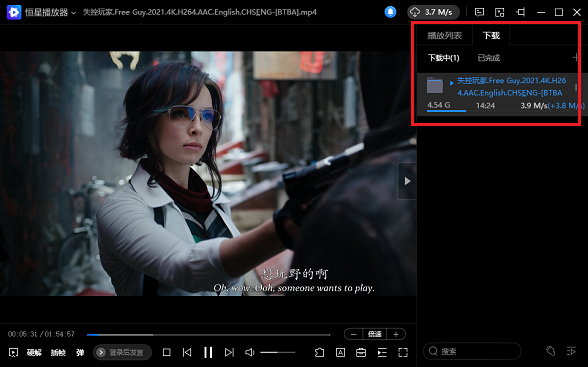Image resolution: width=588 pixels, height=367 pixels.
Task: Increase playback speed with plus button
Action: point(396,334)
